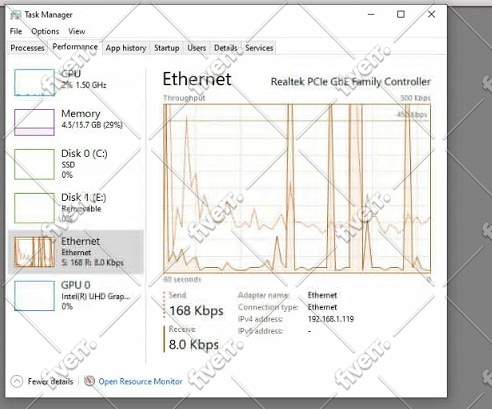Open the View menu
The height and width of the screenshot is (409, 492).
77,31
